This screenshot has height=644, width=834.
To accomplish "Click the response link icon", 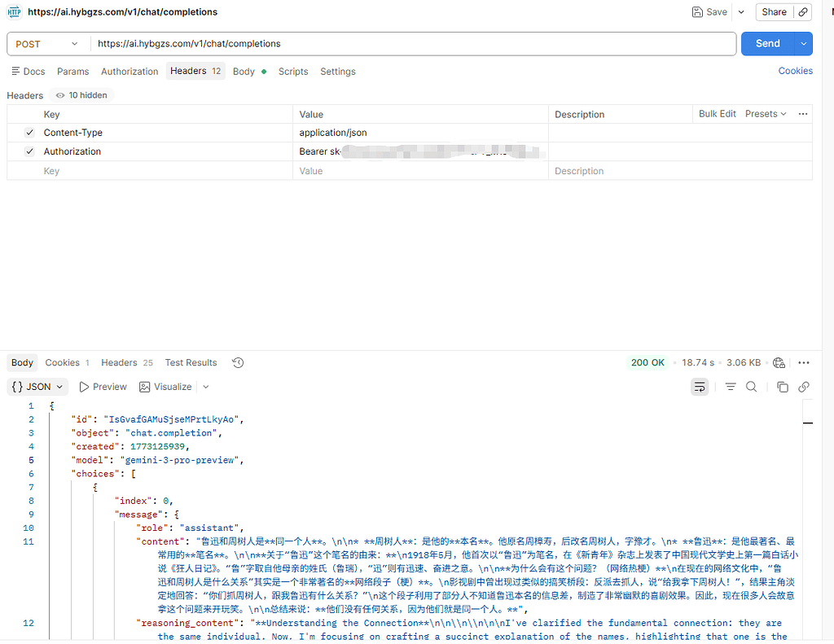I will (804, 387).
